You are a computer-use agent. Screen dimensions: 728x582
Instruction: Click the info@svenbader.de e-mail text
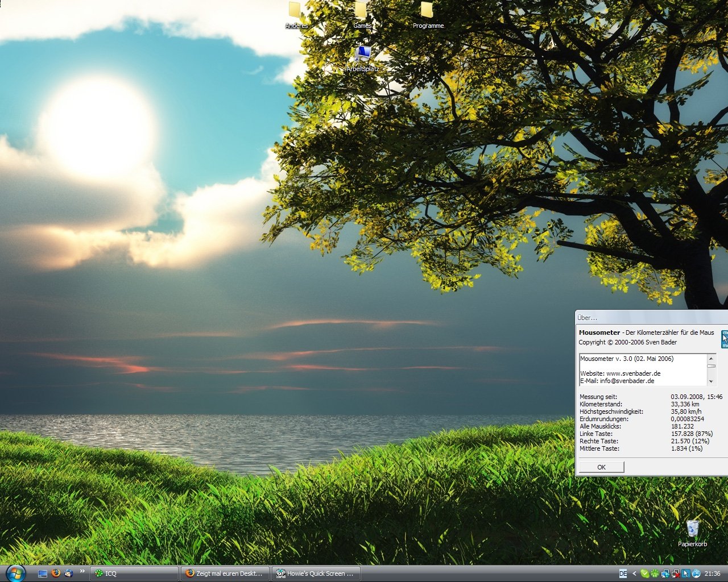click(627, 381)
